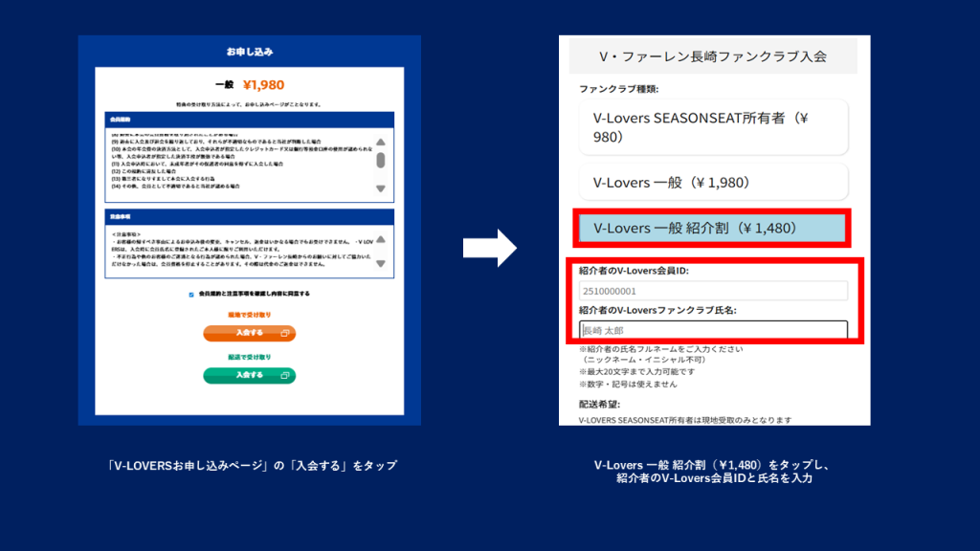The height and width of the screenshot is (551, 980).
Task: Click the note ※最大20文字まで入力可能です
Action: 636,372
